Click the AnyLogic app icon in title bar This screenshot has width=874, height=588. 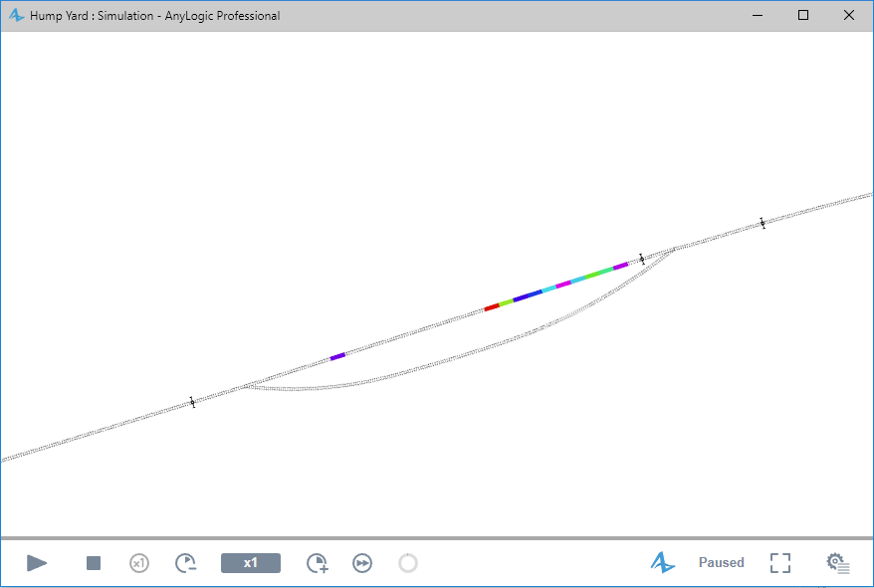16,15
